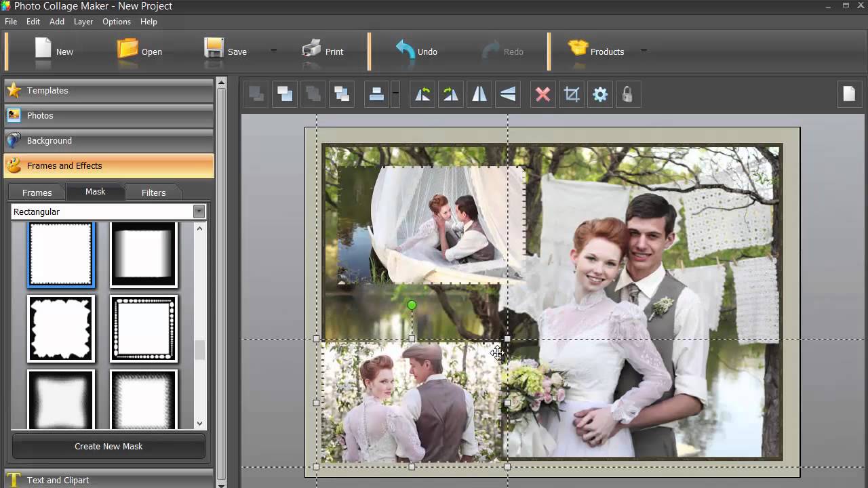Open the Layer menu
The height and width of the screenshot is (488, 868).
[83, 22]
